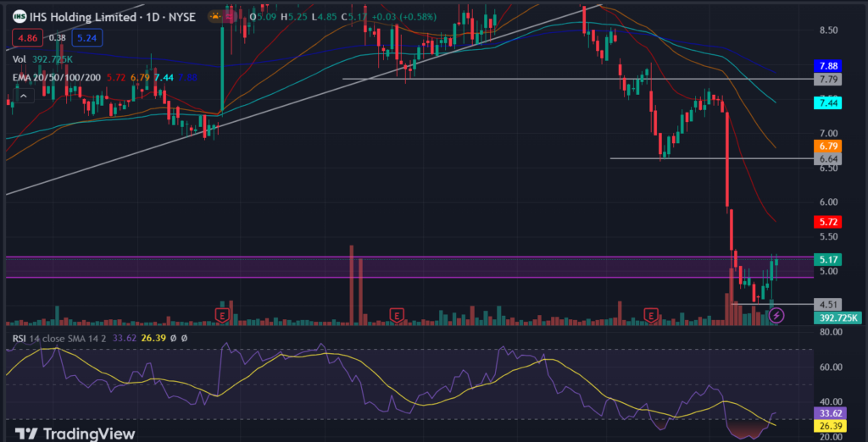Click the red 5.72 value in EMA legend
Viewport: 868px width, 442px height.
coord(114,78)
